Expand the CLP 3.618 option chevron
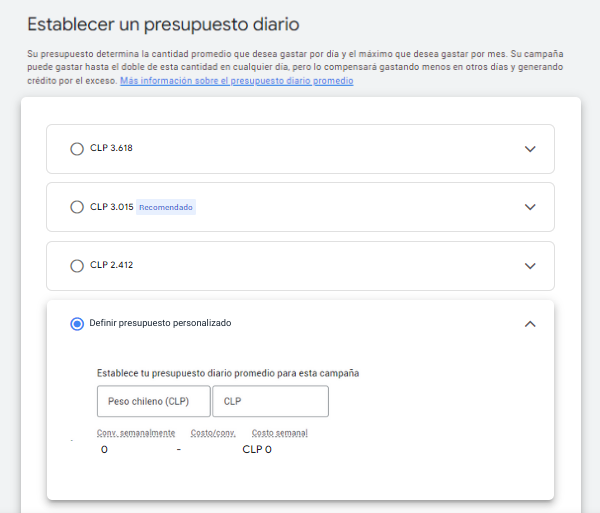600x513 pixels. (x=530, y=149)
